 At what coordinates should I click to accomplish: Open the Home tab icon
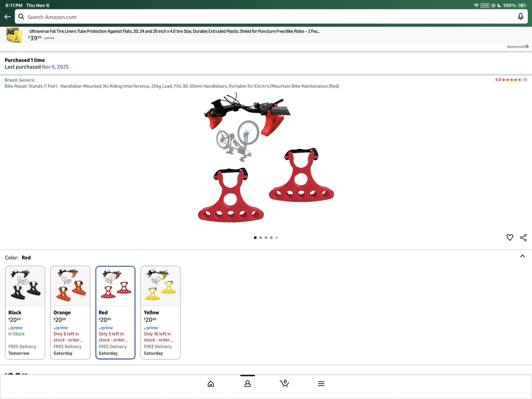pyautogui.click(x=211, y=384)
